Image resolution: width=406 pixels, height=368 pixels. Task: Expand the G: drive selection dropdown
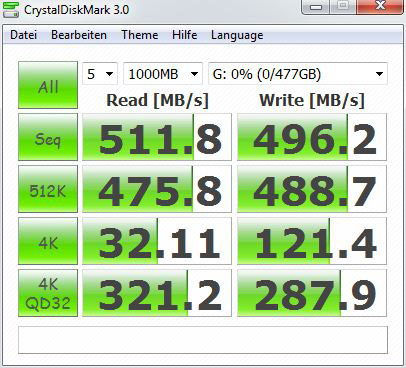point(298,74)
